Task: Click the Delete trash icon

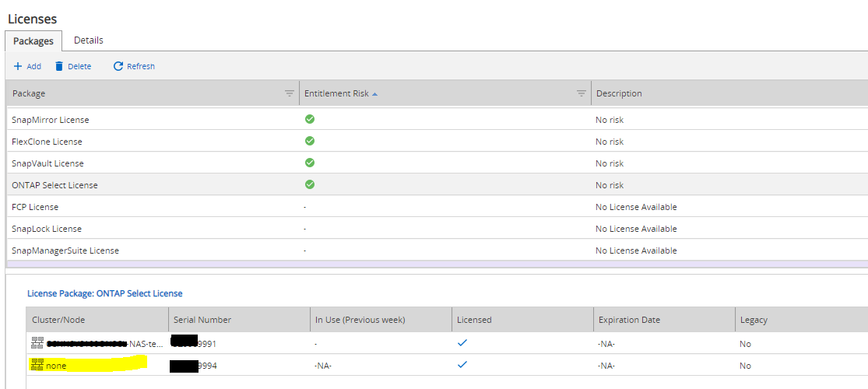Action: coord(59,67)
